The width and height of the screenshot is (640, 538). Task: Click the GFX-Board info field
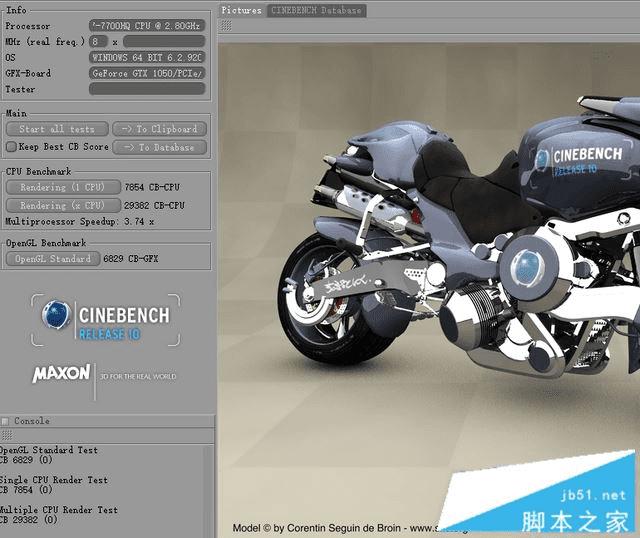[147, 73]
